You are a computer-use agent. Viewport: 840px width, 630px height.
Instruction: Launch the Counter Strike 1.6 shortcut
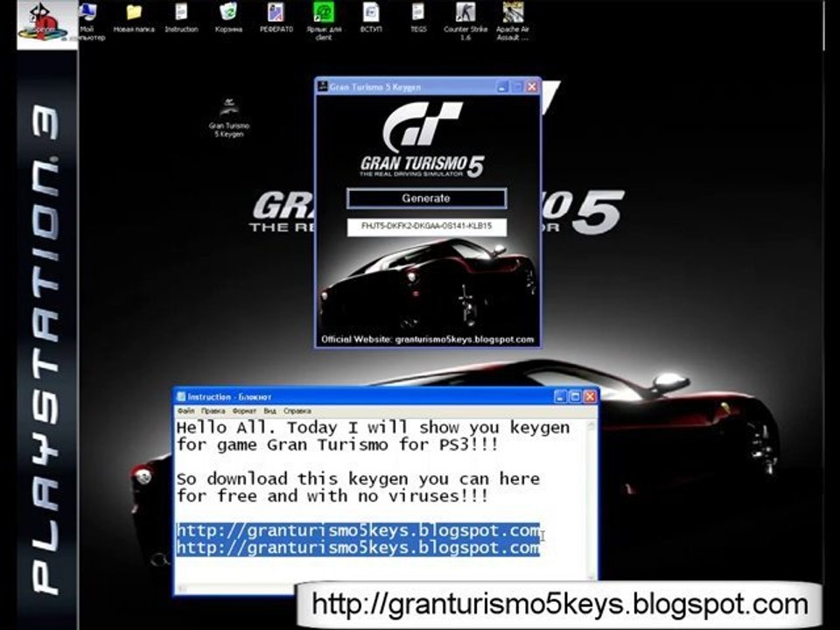(465, 21)
